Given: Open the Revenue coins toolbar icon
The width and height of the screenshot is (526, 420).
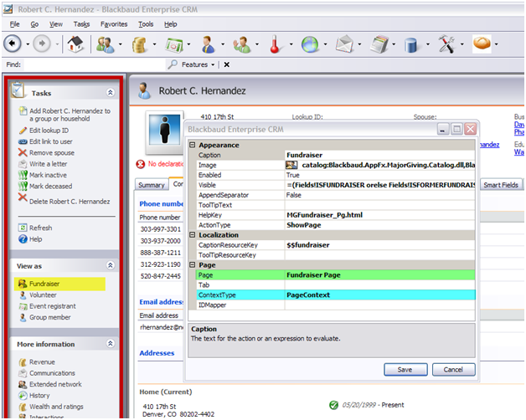Looking at the screenshot, I should point(139,44).
